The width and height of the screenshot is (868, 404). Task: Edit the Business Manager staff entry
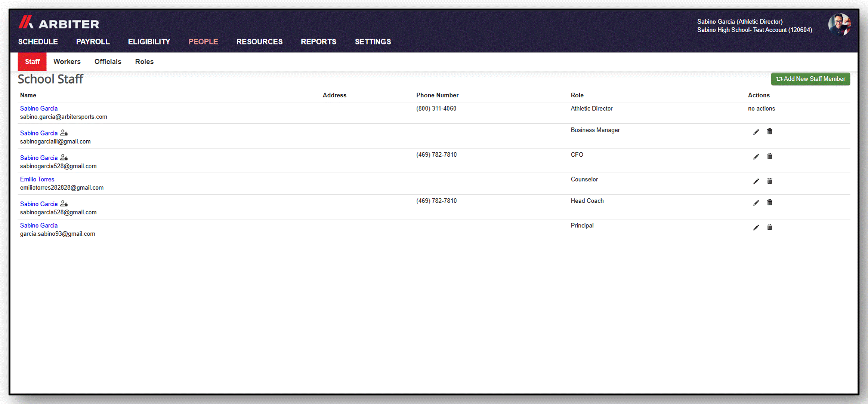[x=756, y=132]
